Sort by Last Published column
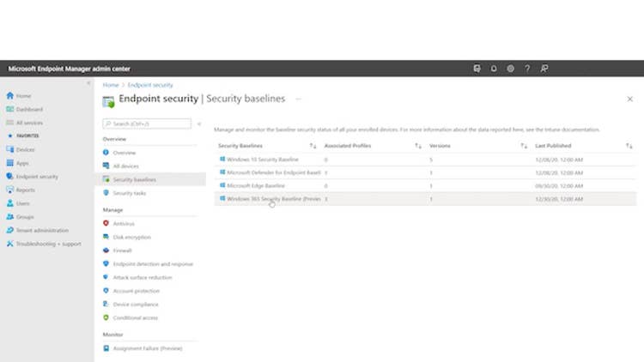The height and width of the screenshot is (362, 644). point(629,146)
